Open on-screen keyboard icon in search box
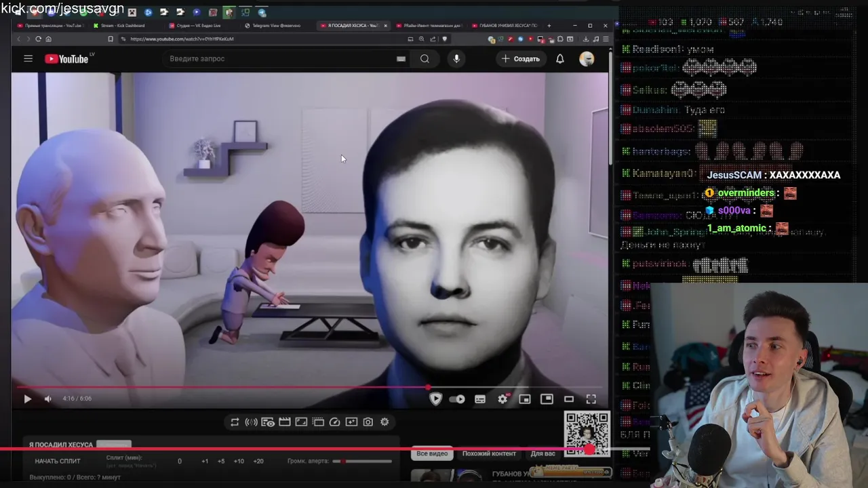This screenshot has height=488, width=868. 401,59
